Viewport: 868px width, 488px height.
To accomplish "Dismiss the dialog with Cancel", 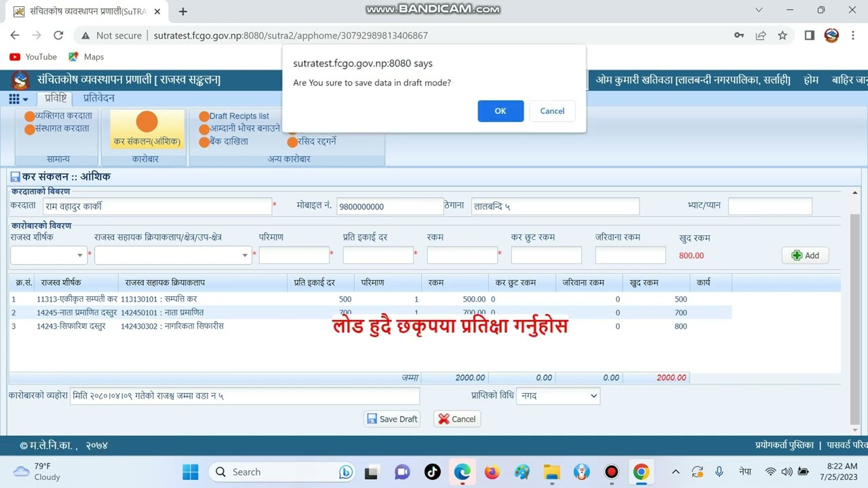I will point(552,111).
